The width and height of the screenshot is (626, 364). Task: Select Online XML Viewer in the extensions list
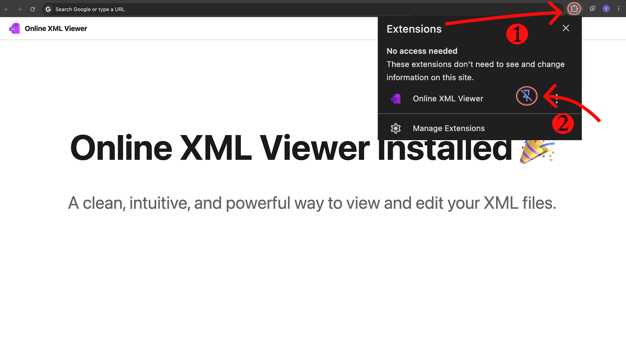click(x=448, y=99)
